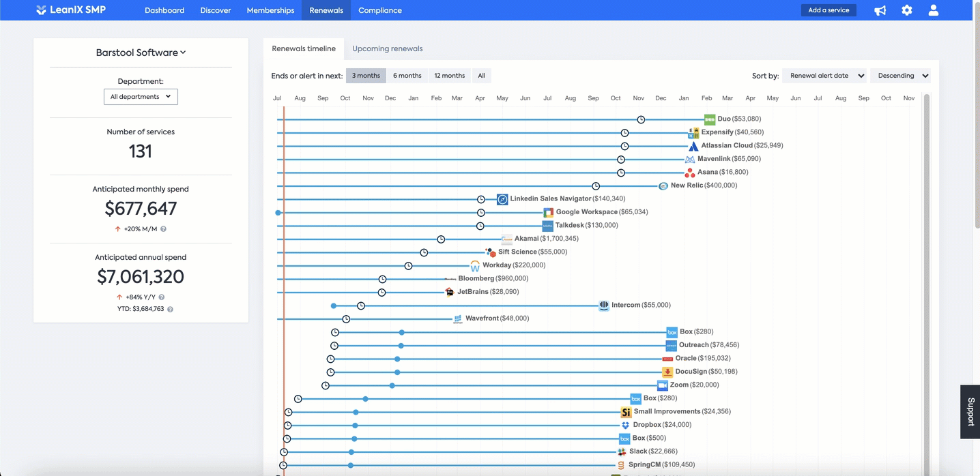Click the Zoom service icon
This screenshot has width=980, height=476.
662,385
